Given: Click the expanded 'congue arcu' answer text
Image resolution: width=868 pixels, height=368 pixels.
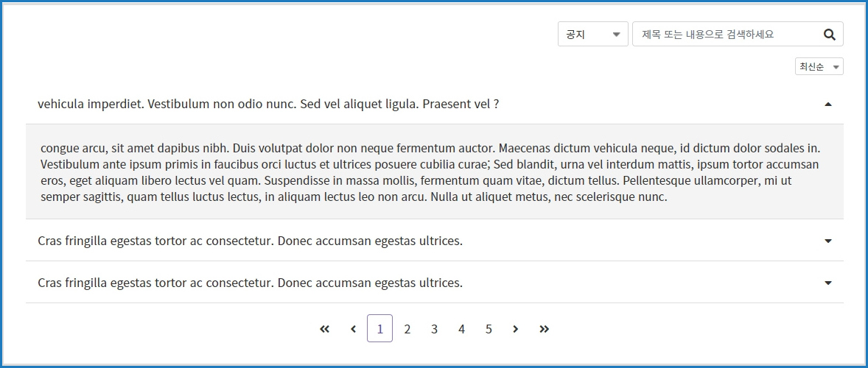Looking at the screenshot, I should coord(430,172).
